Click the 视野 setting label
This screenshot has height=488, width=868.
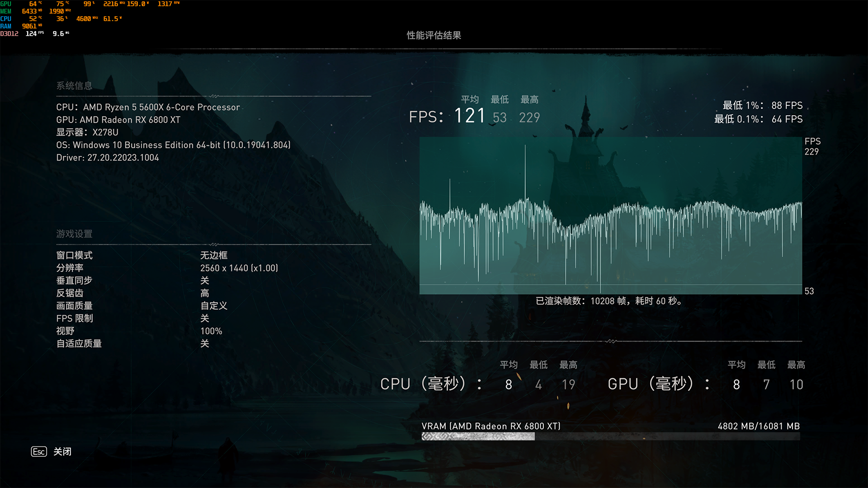pos(65,331)
